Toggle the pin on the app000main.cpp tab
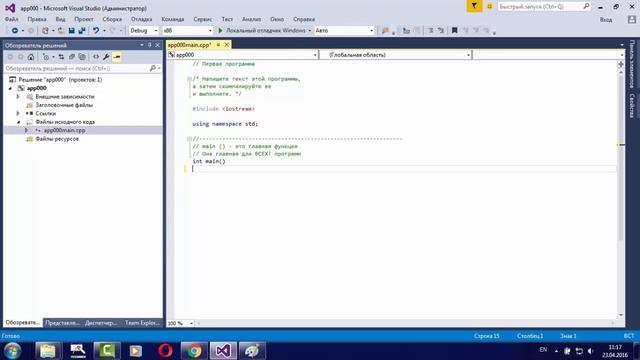Viewport: 640px width, 360px height. [218, 44]
